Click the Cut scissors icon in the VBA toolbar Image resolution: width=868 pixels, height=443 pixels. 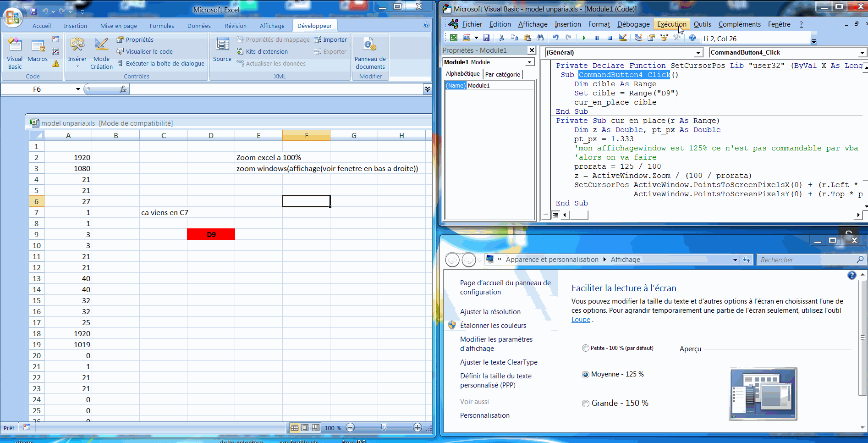click(502, 38)
